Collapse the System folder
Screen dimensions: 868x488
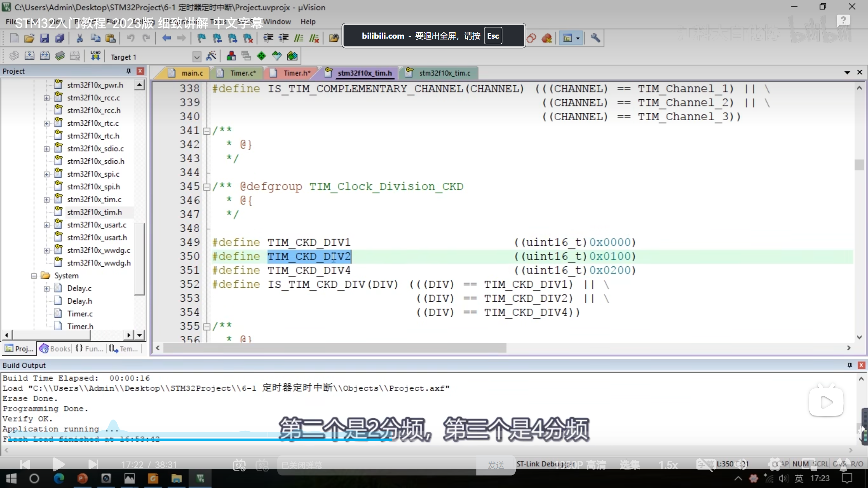pos(34,276)
